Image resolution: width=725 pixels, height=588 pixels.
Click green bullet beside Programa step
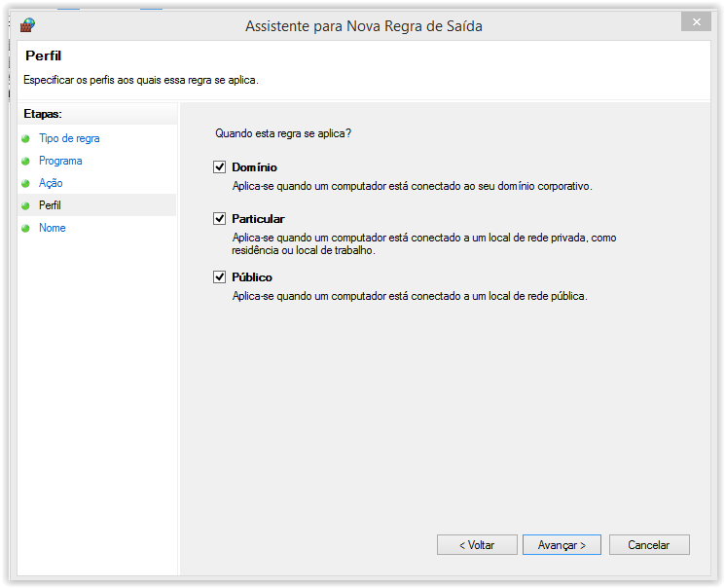pos(26,162)
